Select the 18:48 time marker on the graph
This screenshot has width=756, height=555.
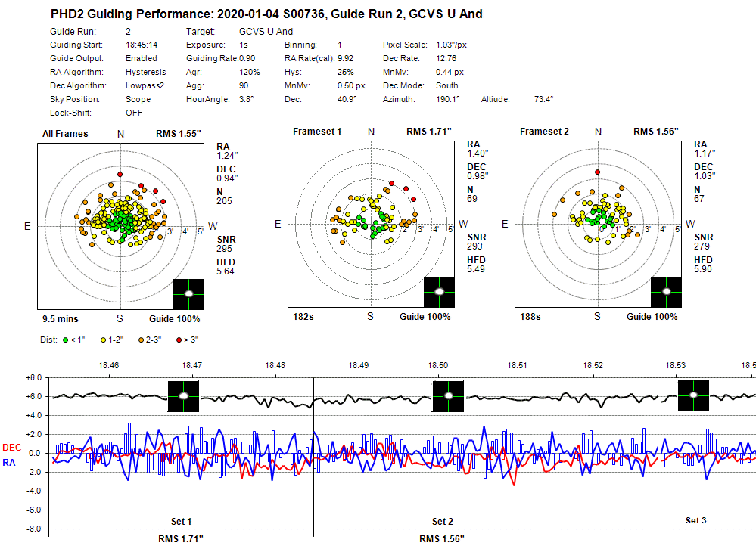275,366
